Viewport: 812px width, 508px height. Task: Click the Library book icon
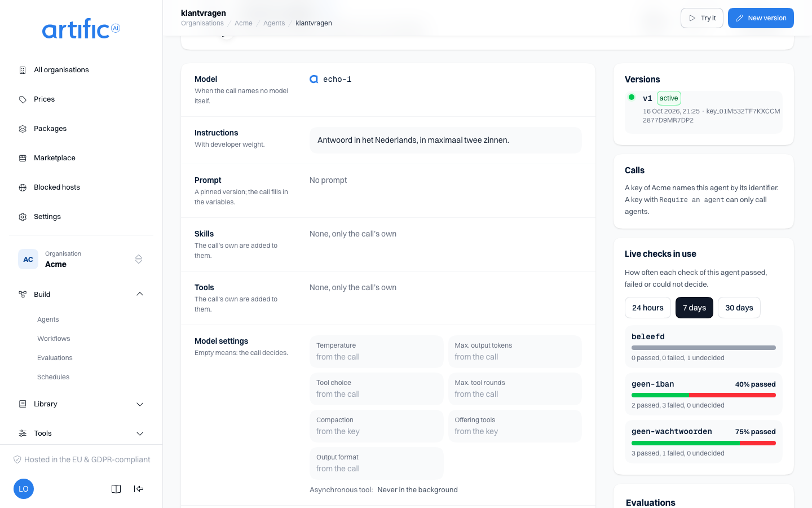tap(23, 404)
